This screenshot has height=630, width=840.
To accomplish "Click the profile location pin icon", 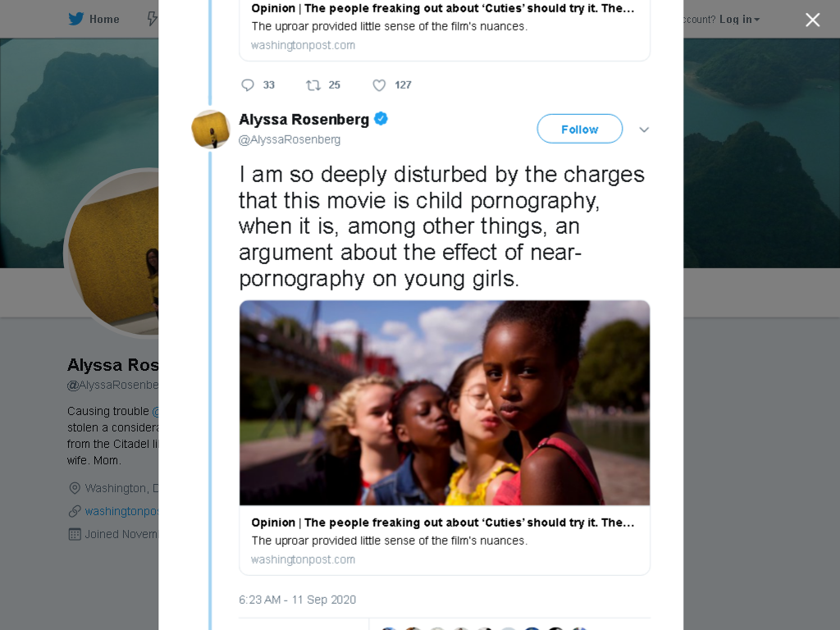I will tap(75, 489).
